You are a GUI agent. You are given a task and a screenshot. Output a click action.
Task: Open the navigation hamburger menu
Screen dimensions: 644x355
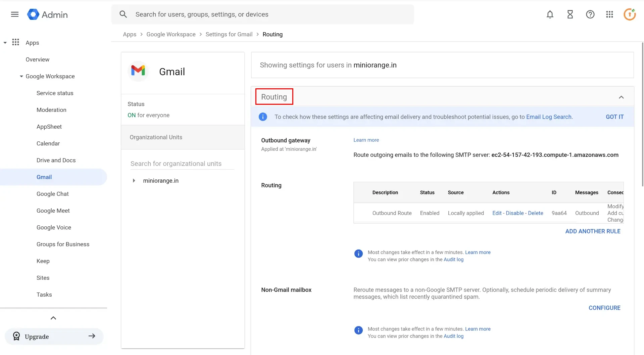(14, 14)
